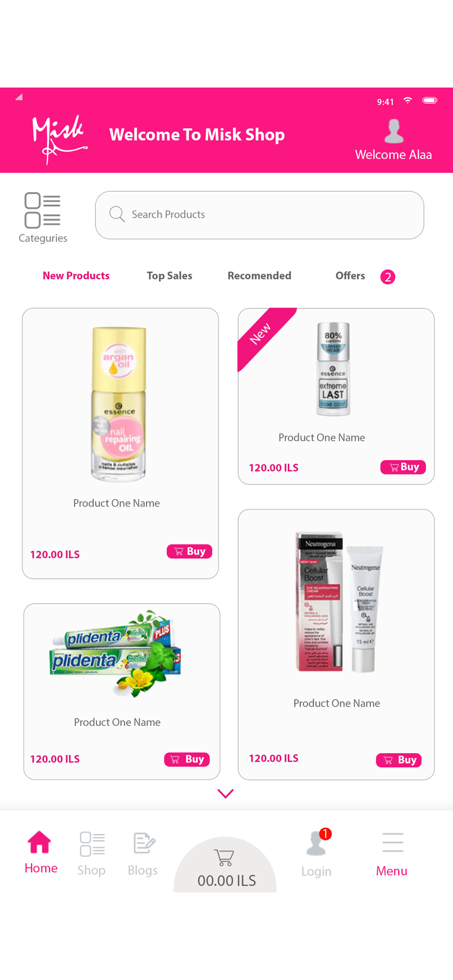Select the New Products tab
Image resolution: width=453 pixels, height=980 pixels.
tap(76, 276)
